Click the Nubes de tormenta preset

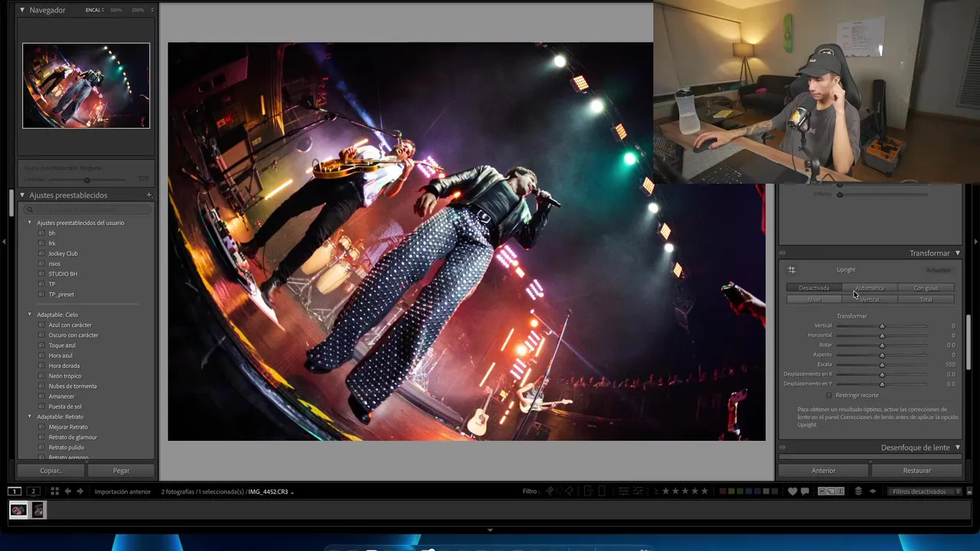click(73, 386)
